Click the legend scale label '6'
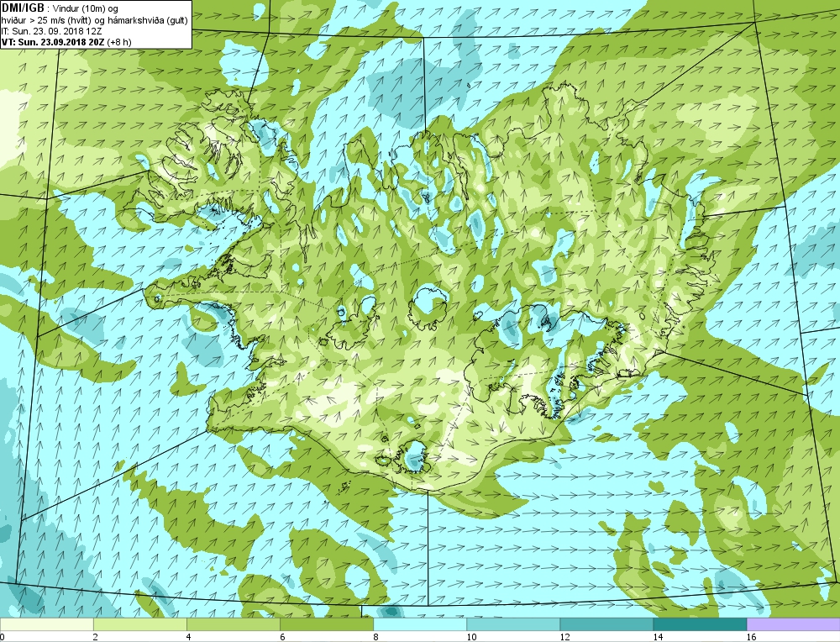This screenshot has height=642, width=840. (x=282, y=637)
